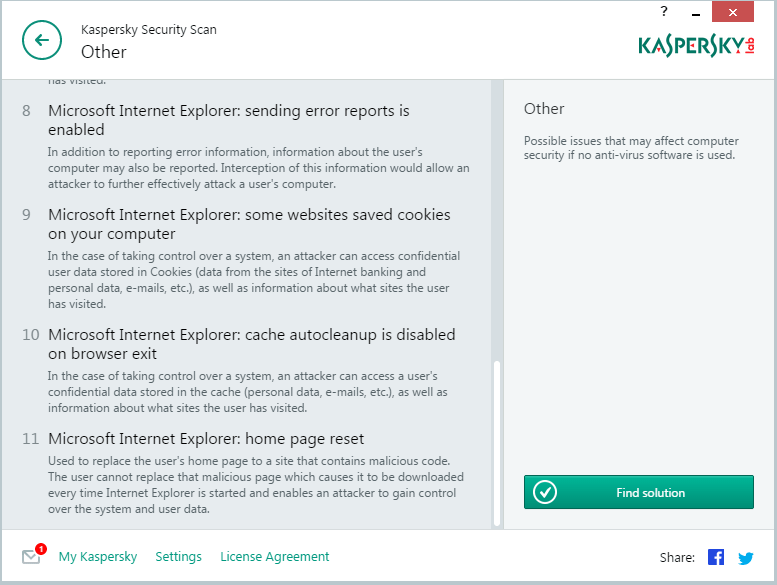Open the License Agreement link
Viewport: 777px width, 585px height.
274,557
